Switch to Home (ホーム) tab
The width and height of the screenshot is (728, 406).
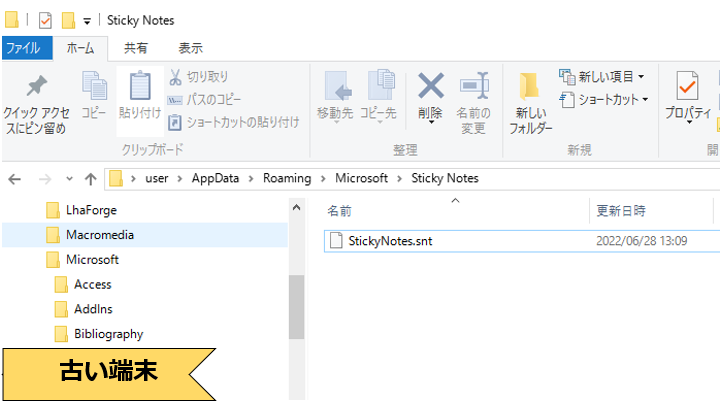pos(80,48)
